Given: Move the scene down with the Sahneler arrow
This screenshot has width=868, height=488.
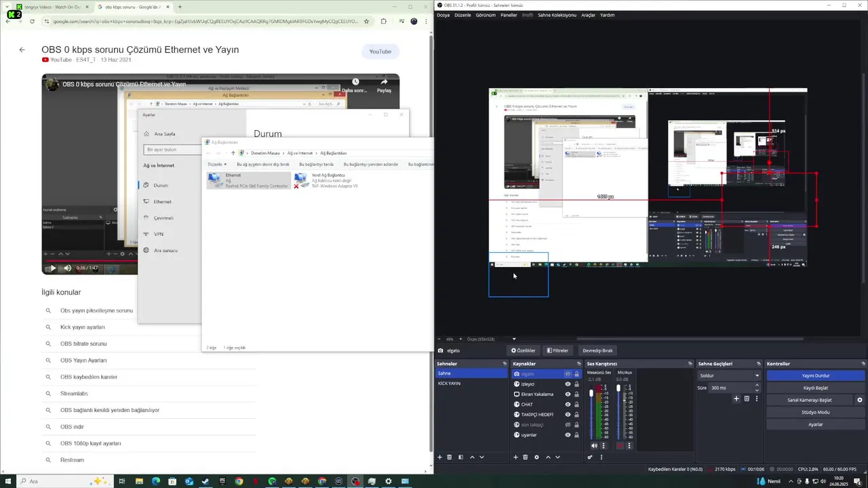Looking at the screenshot, I should tap(481, 457).
